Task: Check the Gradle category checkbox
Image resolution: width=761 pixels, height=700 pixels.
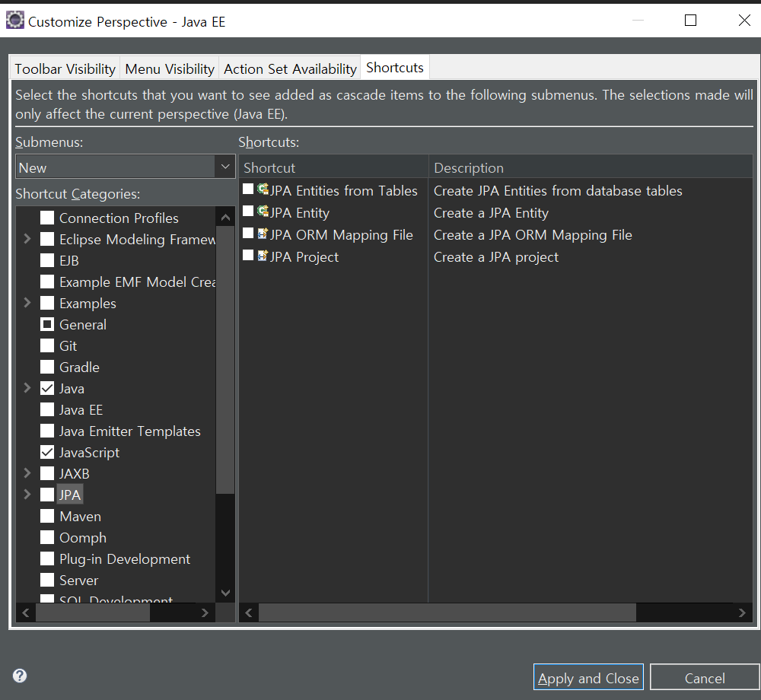Action: point(47,367)
